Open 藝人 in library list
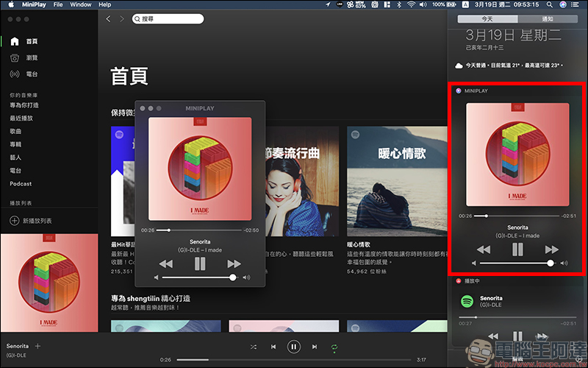The image size is (588, 368). (x=15, y=158)
